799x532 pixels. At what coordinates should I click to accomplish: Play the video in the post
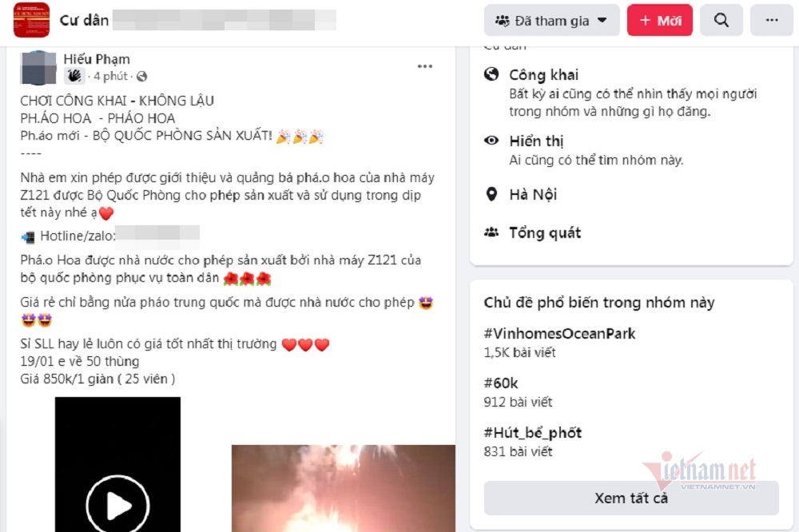(x=117, y=505)
